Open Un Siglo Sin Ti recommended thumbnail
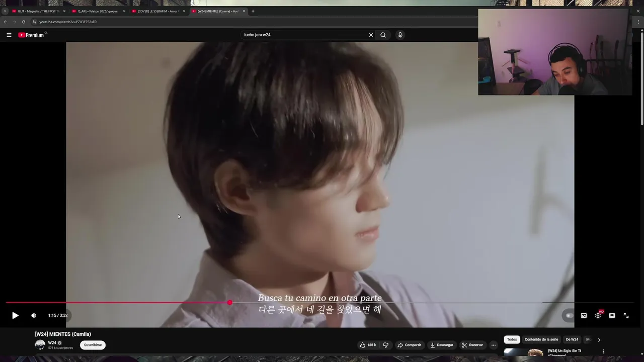 524,352
